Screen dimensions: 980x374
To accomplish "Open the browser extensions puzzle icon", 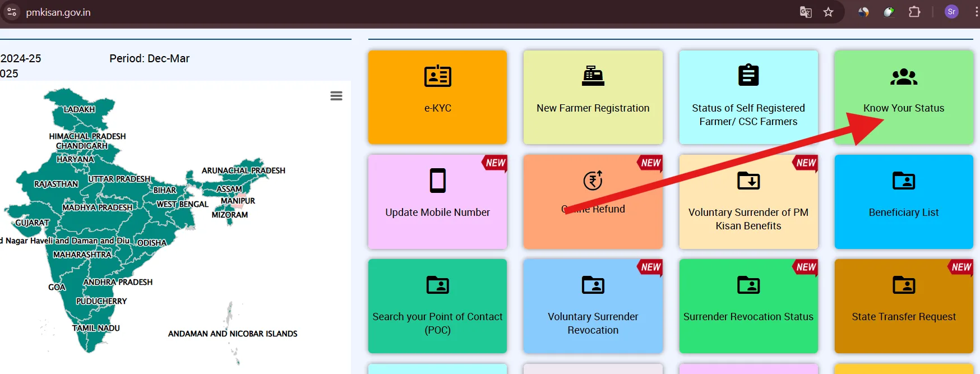I will (x=914, y=12).
